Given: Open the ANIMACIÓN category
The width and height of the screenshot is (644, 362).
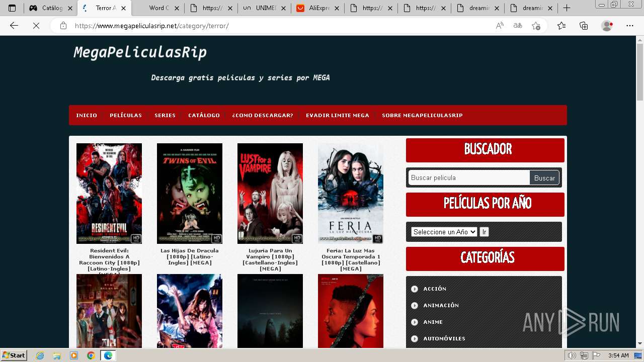Looking at the screenshot, I should [x=441, y=305].
